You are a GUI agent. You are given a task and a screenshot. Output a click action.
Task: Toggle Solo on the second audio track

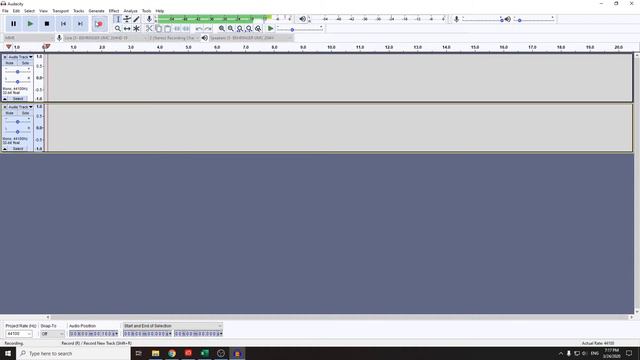25,113
